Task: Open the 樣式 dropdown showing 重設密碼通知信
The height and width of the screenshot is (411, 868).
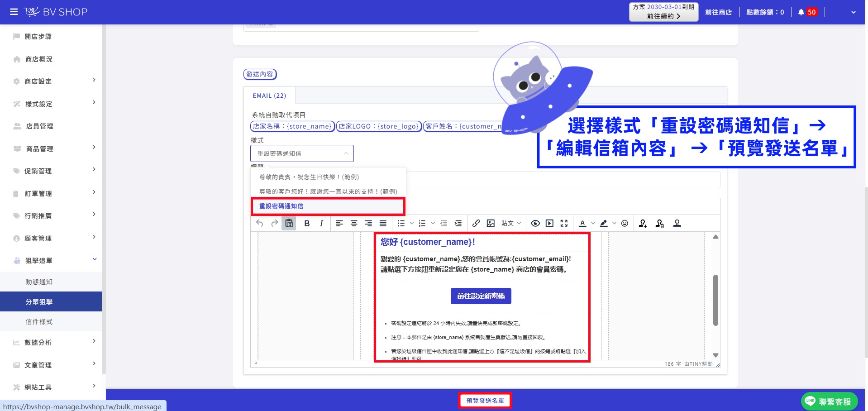Action: (x=302, y=153)
